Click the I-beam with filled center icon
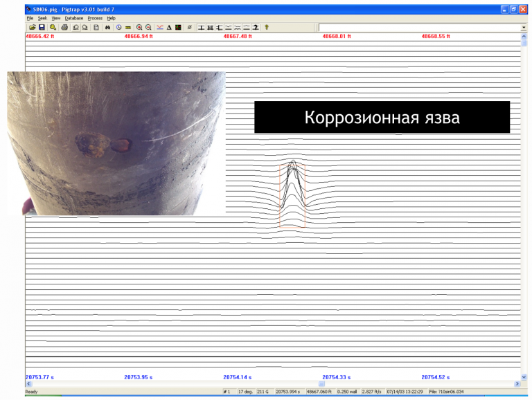The width and height of the screenshot is (532, 400). (211, 28)
